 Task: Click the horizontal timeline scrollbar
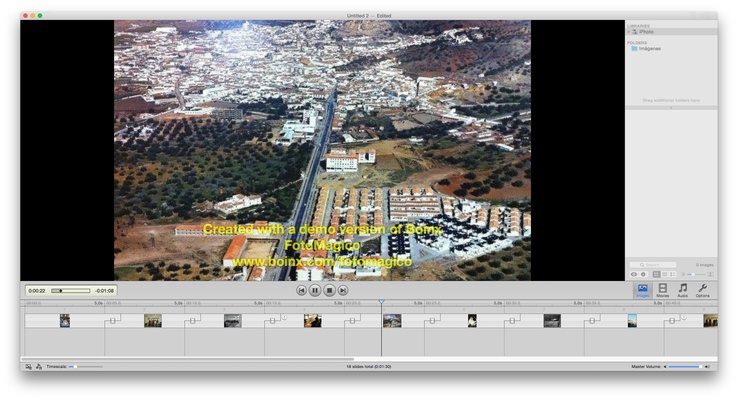tap(188, 360)
